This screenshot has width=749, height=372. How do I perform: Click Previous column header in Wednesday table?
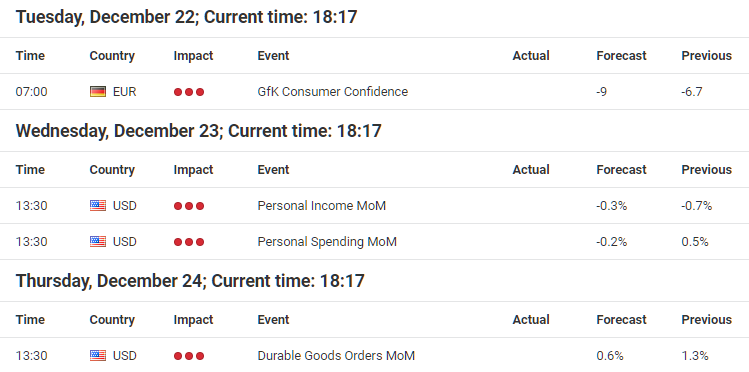(x=706, y=170)
